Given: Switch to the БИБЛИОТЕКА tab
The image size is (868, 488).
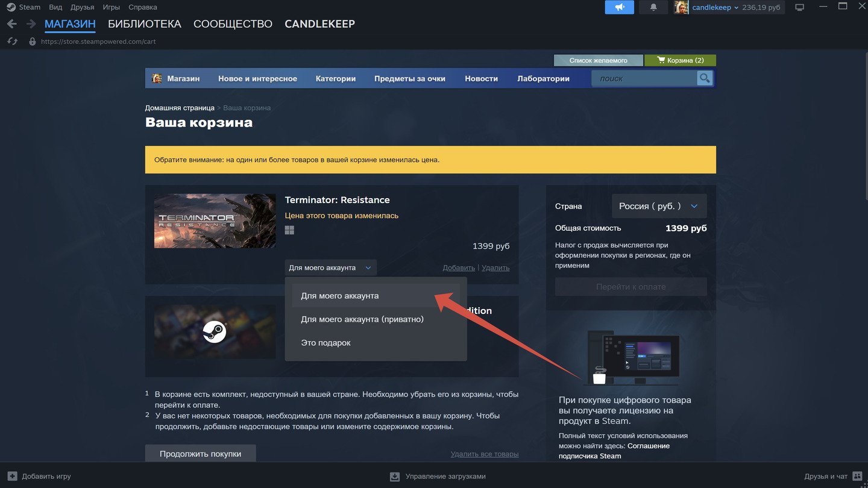Looking at the screenshot, I should 145,24.
